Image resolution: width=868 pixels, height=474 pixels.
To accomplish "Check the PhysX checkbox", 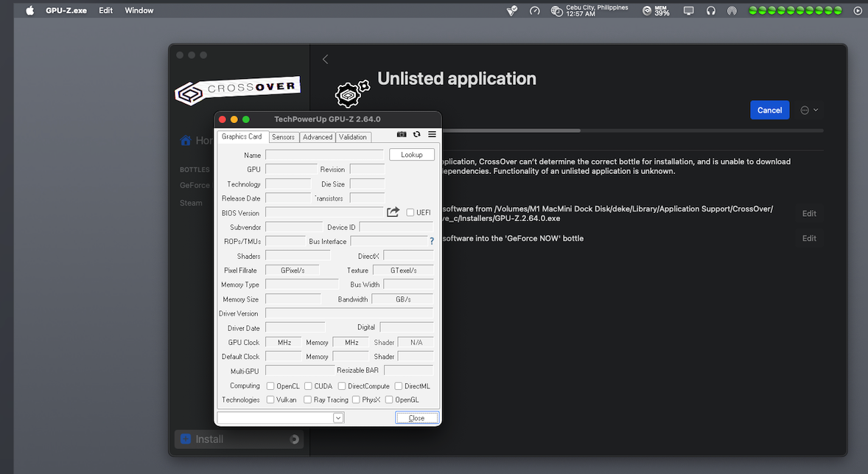I will coord(356,400).
